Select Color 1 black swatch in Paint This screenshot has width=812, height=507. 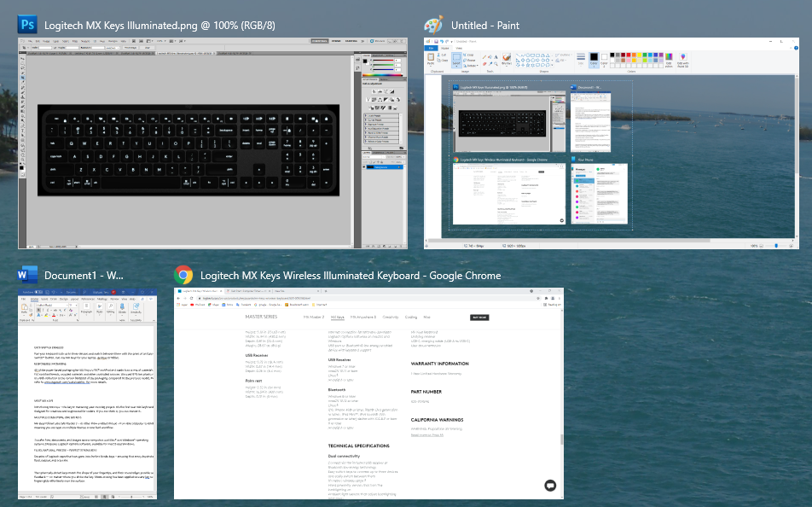click(594, 59)
